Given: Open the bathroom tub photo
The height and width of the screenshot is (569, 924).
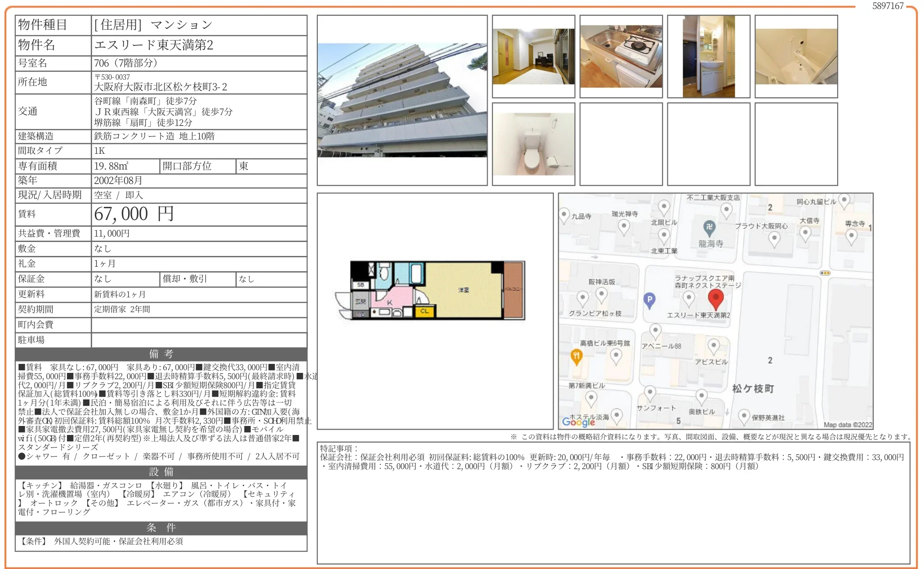Looking at the screenshot, I should 796,57.
